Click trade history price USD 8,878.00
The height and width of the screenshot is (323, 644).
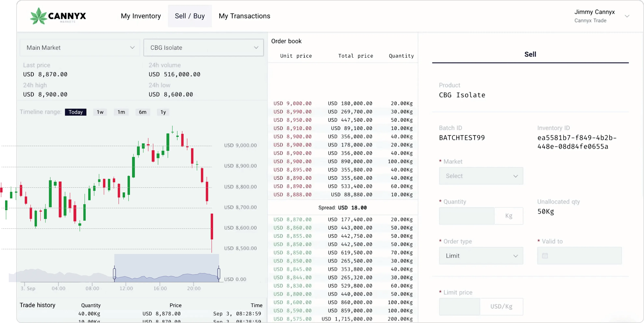(161, 314)
